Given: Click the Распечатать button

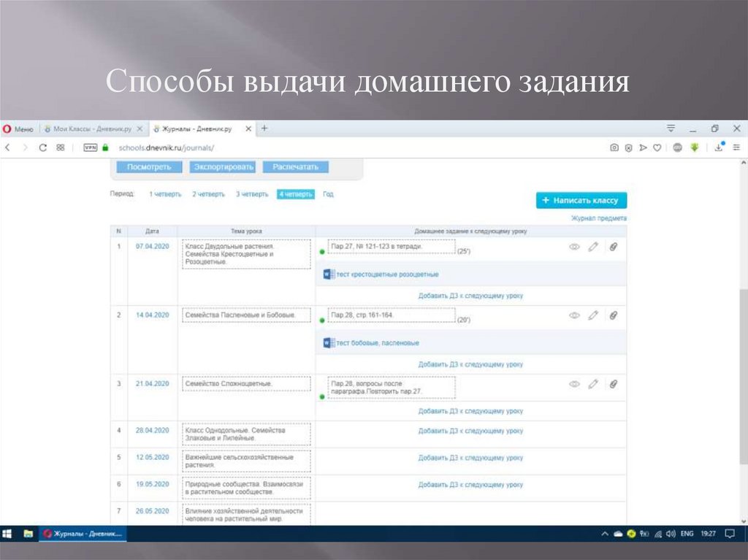Looking at the screenshot, I should point(295,167).
